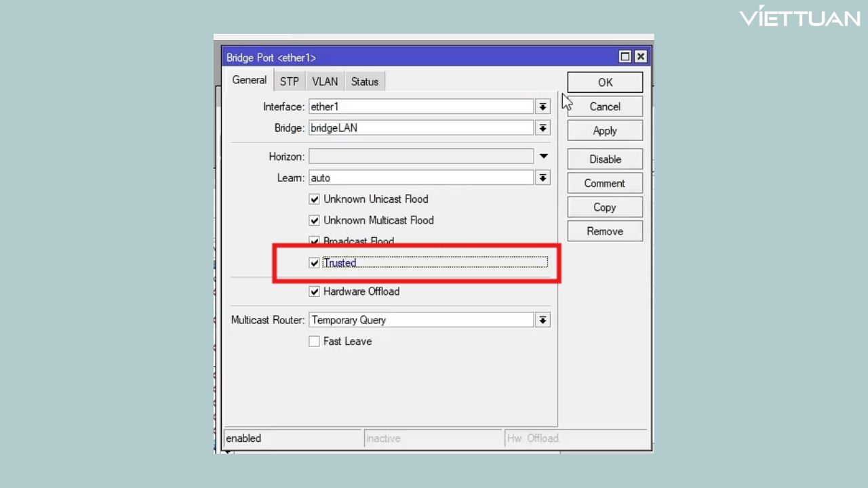Image resolution: width=868 pixels, height=488 pixels.
Task: Click the Comment button
Action: tap(605, 183)
